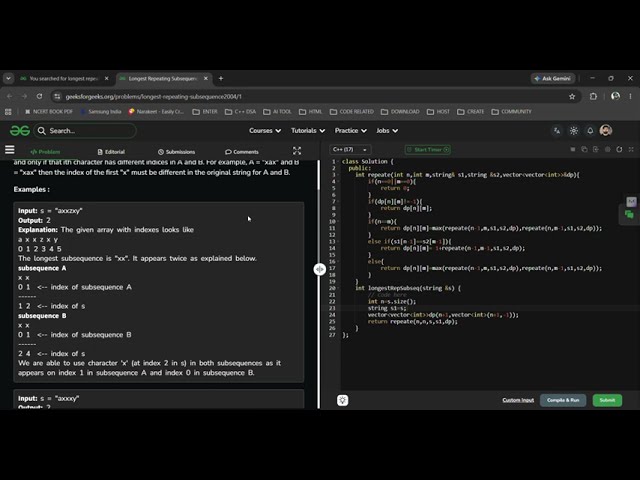Click code line 20 longestRepSubseq
640x480 pixels.
pos(408,288)
